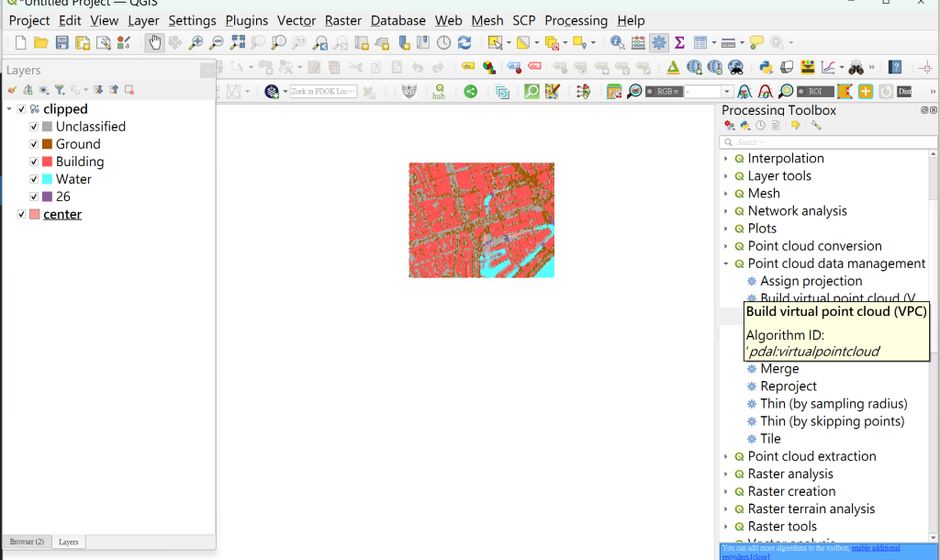Open a project with the folder icon
Screen dimensions: 940x560
40,42
